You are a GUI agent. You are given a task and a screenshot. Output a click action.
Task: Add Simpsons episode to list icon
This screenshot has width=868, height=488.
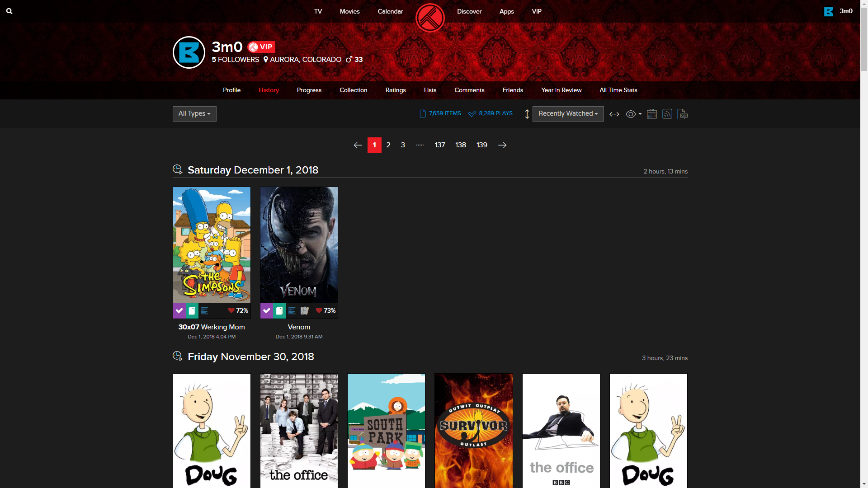pyautogui.click(x=204, y=311)
